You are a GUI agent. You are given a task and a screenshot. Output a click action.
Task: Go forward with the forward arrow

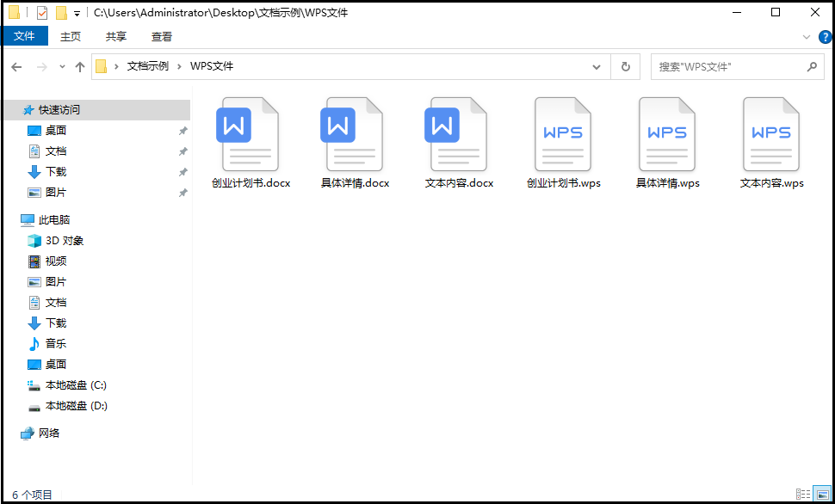point(41,66)
